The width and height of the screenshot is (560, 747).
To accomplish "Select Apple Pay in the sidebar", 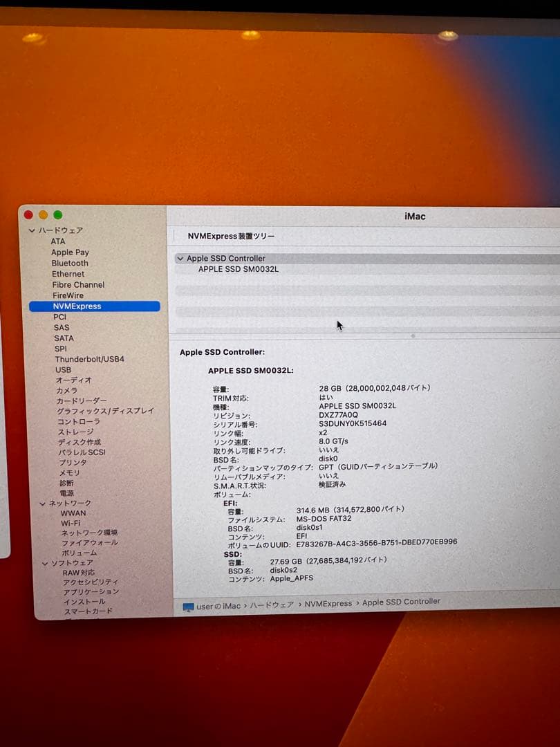I will [x=70, y=252].
